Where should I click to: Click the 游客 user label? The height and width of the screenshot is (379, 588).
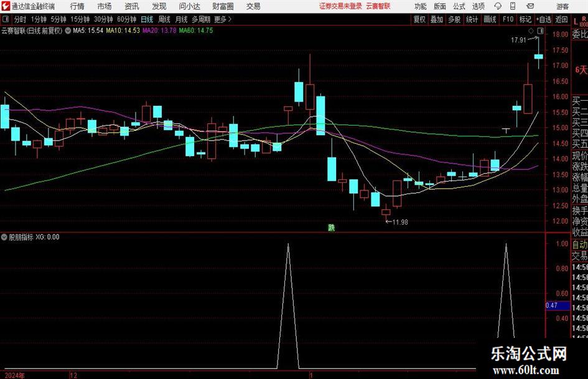pos(562,6)
